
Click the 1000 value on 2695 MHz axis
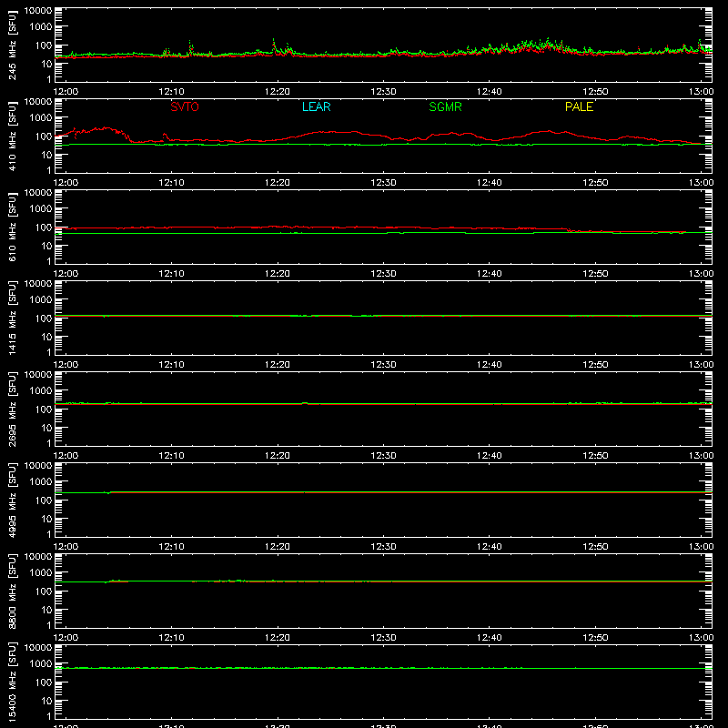click(x=41, y=391)
